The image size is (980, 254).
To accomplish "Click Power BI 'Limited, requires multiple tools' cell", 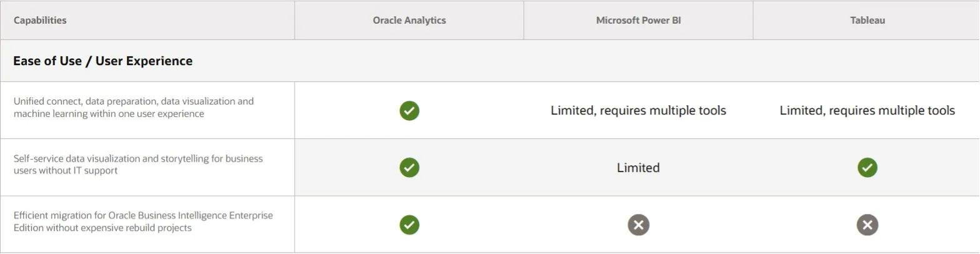I will (x=638, y=111).
